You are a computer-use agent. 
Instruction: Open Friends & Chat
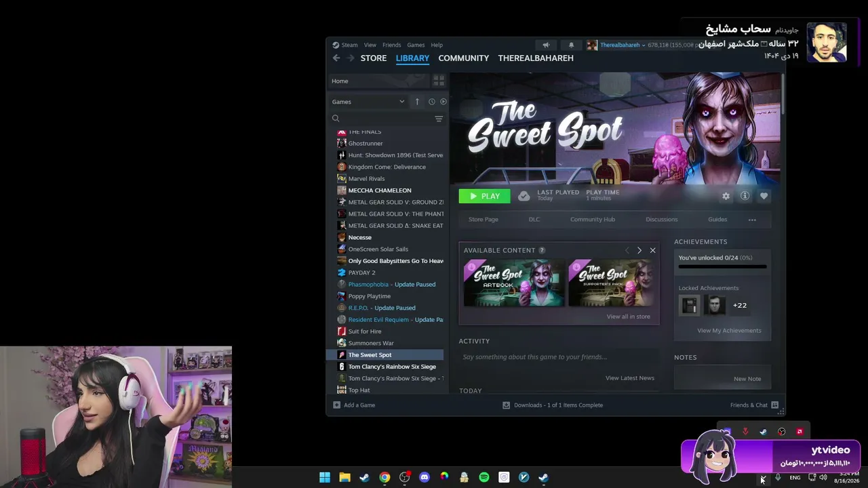[x=754, y=405]
